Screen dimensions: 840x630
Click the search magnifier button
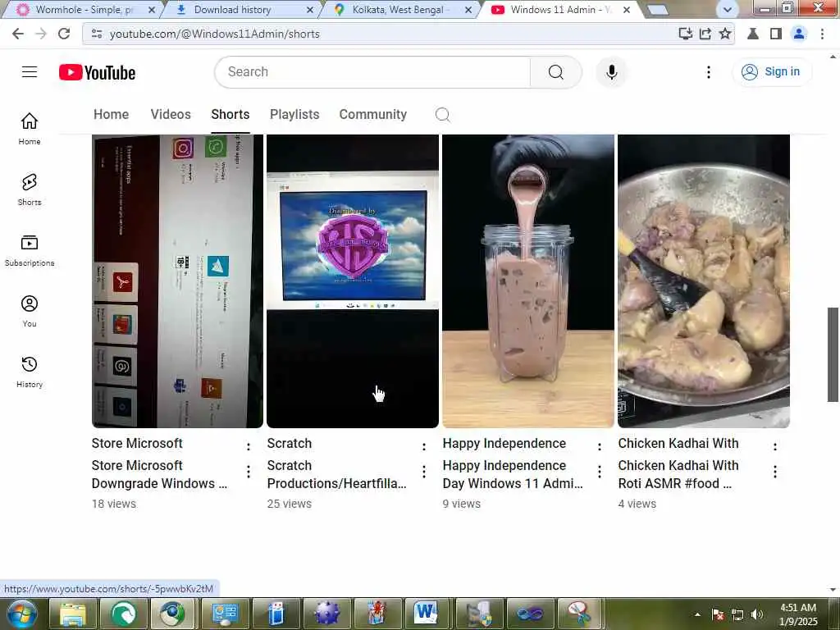[555, 72]
